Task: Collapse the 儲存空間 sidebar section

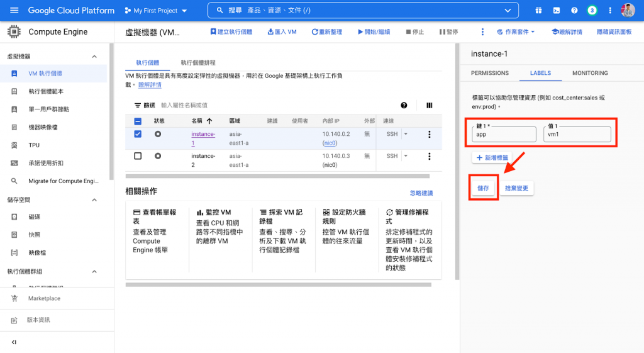Action: pos(94,199)
